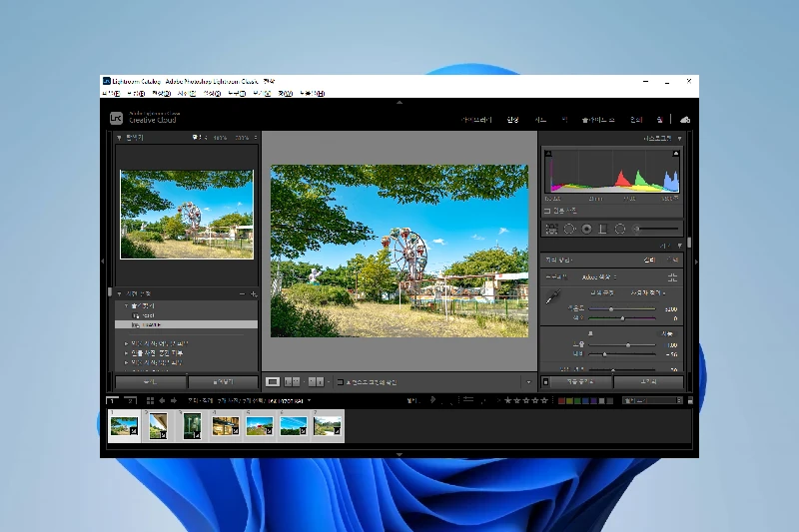Switch to Loupe view icon in toolbar
The image size is (799, 532).
[x=273, y=381]
